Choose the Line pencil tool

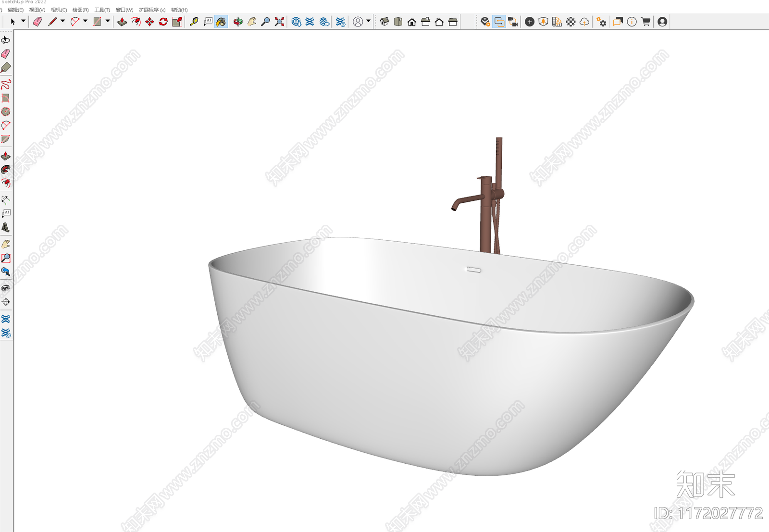point(52,22)
